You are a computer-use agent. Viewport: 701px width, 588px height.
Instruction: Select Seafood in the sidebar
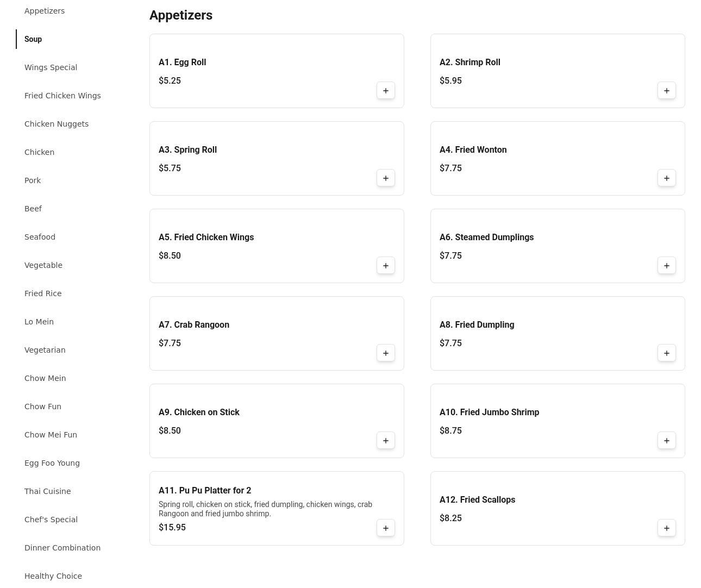tap(40, 237)
